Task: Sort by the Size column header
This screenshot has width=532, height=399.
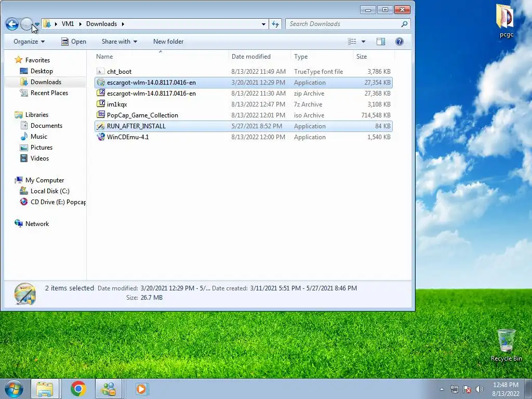Action: coord(374,57)
